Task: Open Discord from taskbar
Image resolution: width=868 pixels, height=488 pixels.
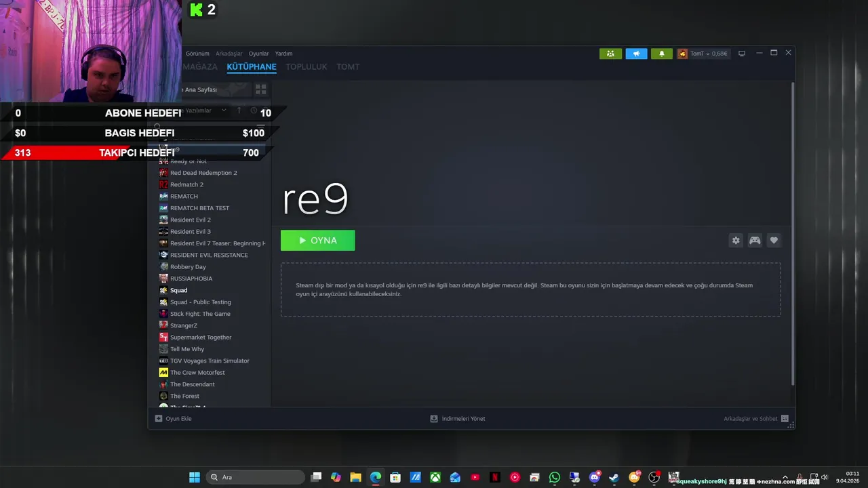Action: [595, 477]
